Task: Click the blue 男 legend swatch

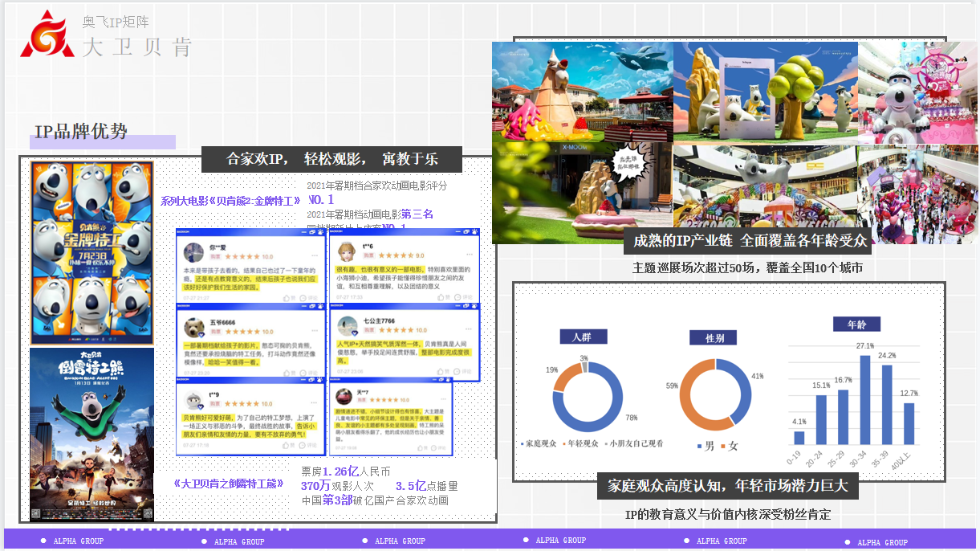Action: (698, 446)
